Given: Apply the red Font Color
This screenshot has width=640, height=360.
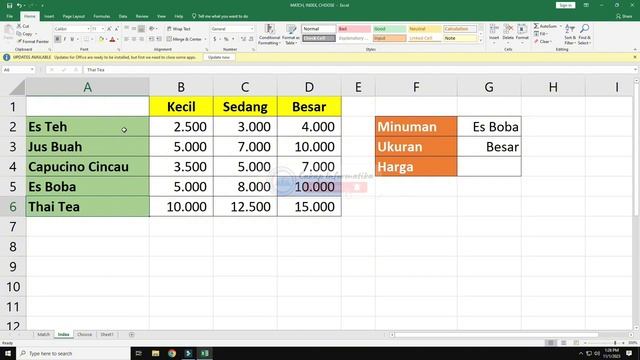Looking at the screenshot, I should (113, 39).
